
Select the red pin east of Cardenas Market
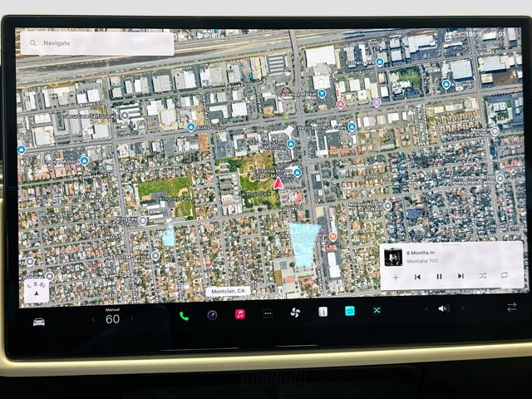340,105
